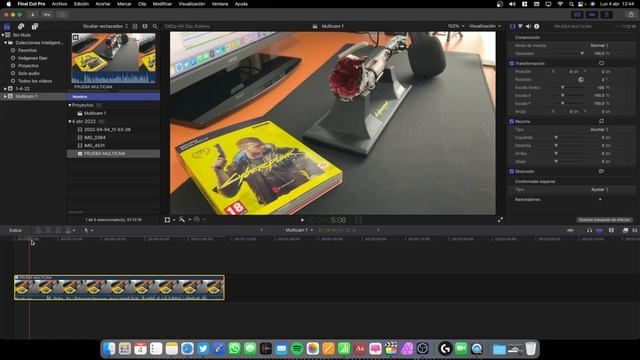Open the Libraries sidebar icon
The image size is (640, 360).
7,27
